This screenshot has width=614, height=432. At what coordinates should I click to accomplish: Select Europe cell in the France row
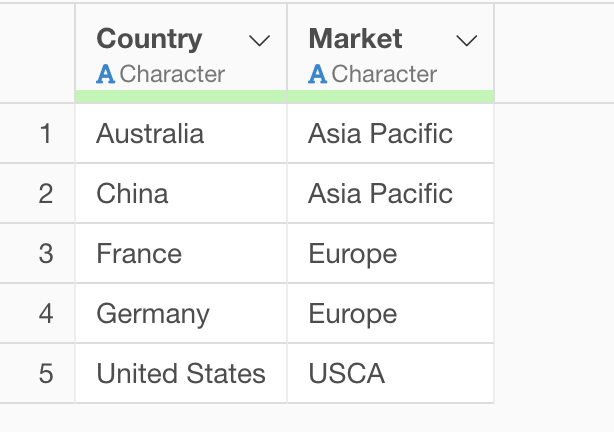[353, 254]
